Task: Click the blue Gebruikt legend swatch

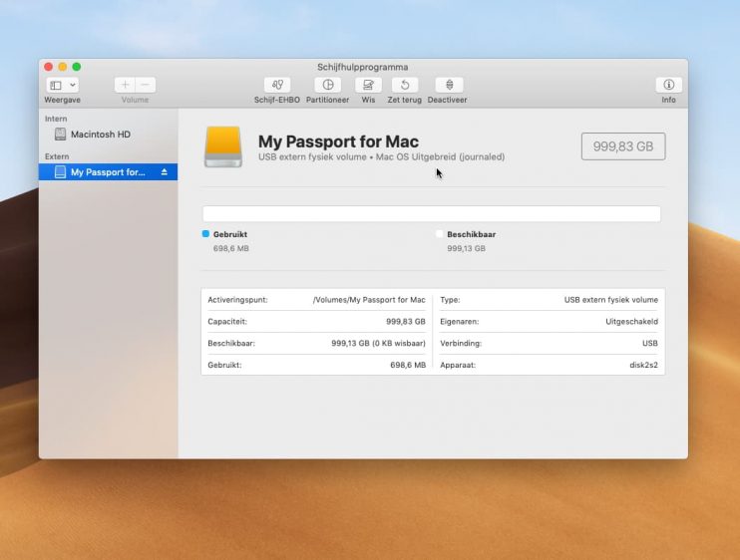Action: [205, 234]
